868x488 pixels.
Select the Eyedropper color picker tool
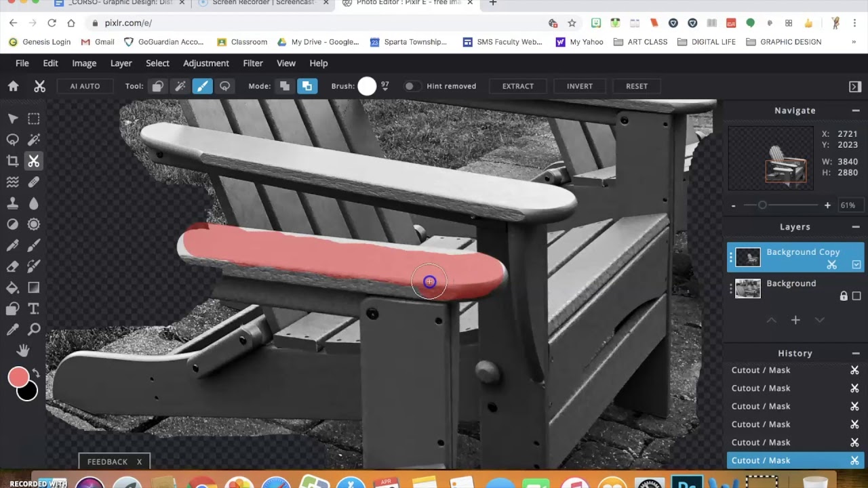[12, 330]
